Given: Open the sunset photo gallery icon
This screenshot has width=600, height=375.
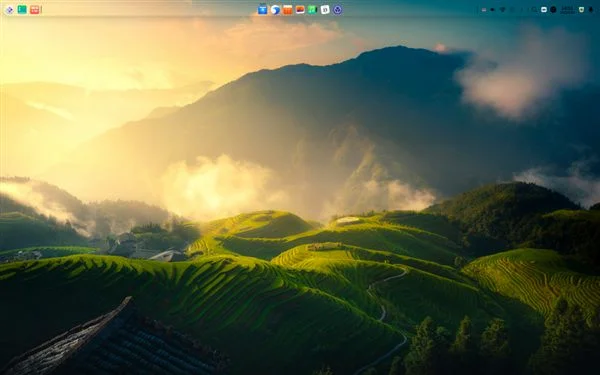Looking at the screenshot, I should coord(300,10).
